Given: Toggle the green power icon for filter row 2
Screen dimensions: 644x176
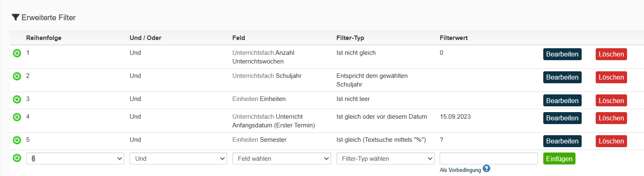Looking at the screenshot, I should 17,76.
